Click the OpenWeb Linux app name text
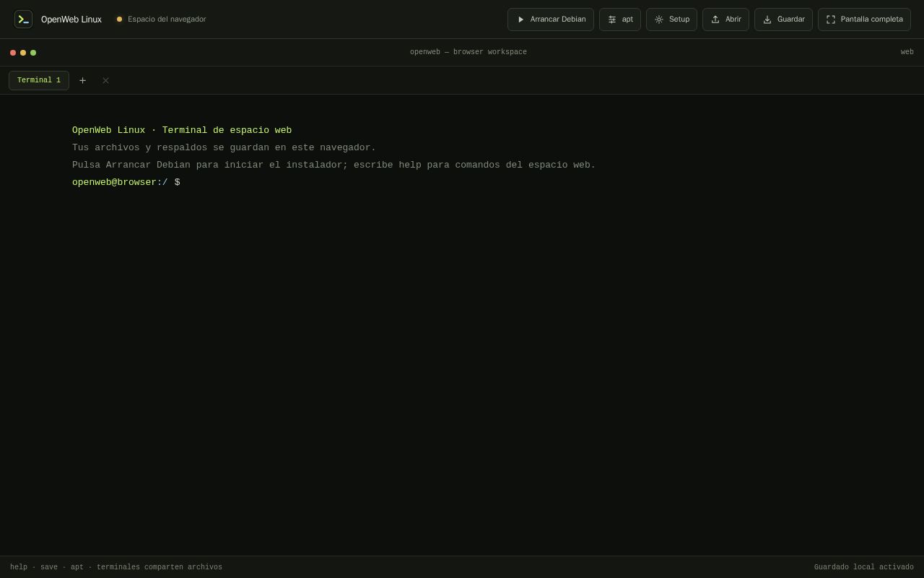The image size is (924, 578). click(71, 20)
